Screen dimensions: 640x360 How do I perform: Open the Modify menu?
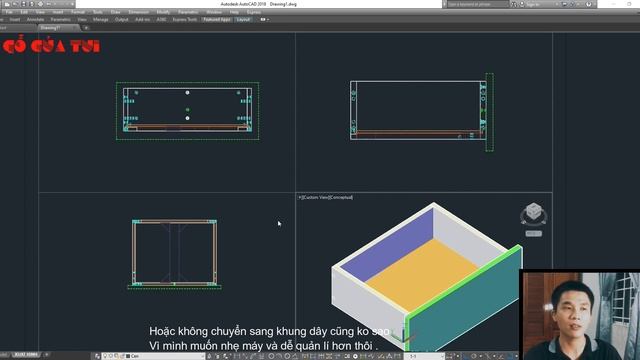(x=163, y=12)
